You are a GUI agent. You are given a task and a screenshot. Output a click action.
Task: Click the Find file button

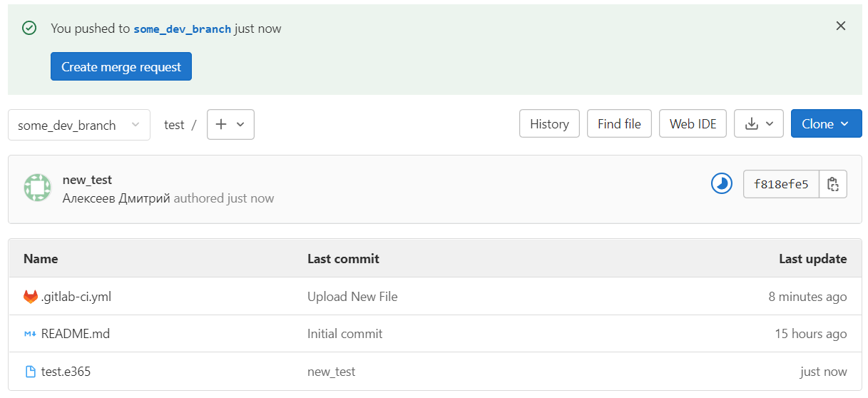pyautogui.click(x=619, y=124)
